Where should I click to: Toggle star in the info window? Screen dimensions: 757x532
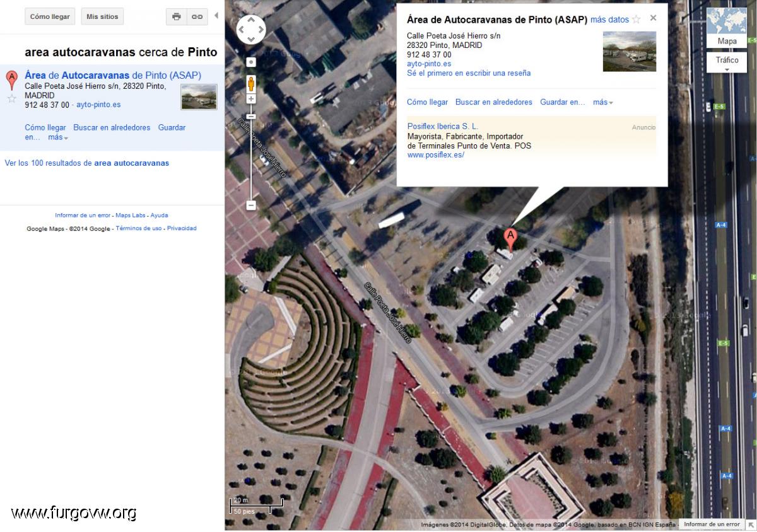[x=636, y=20]
